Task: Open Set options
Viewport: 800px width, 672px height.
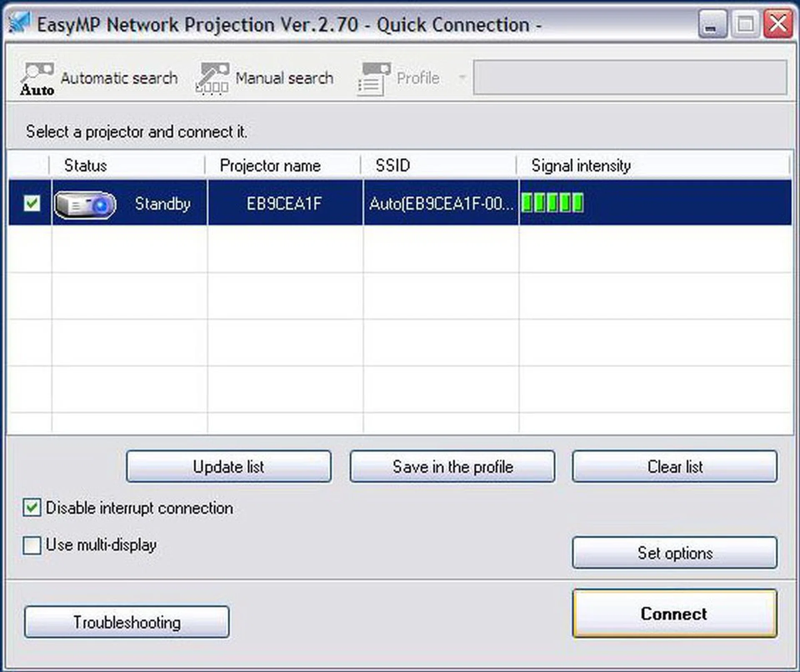Action: (675, 553)
